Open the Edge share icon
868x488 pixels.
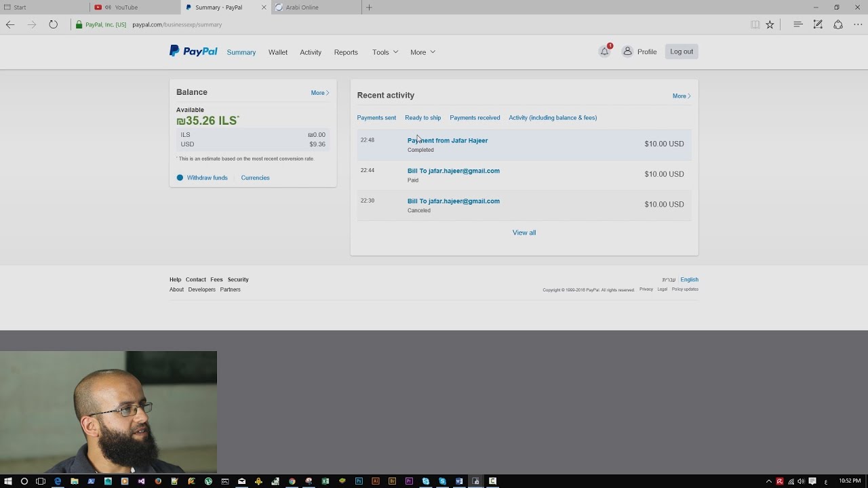pos(838,24)
